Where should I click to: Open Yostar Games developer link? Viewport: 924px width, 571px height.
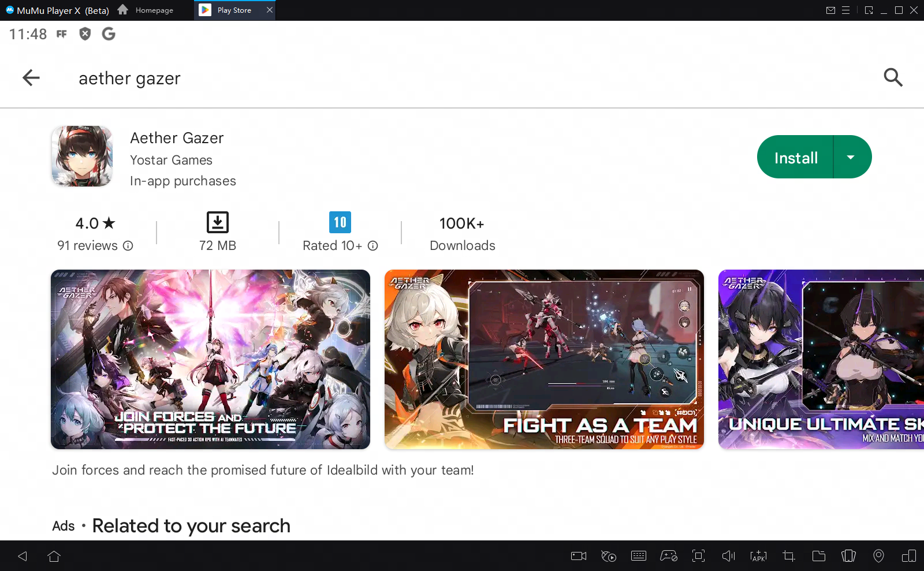coord(171,160)
